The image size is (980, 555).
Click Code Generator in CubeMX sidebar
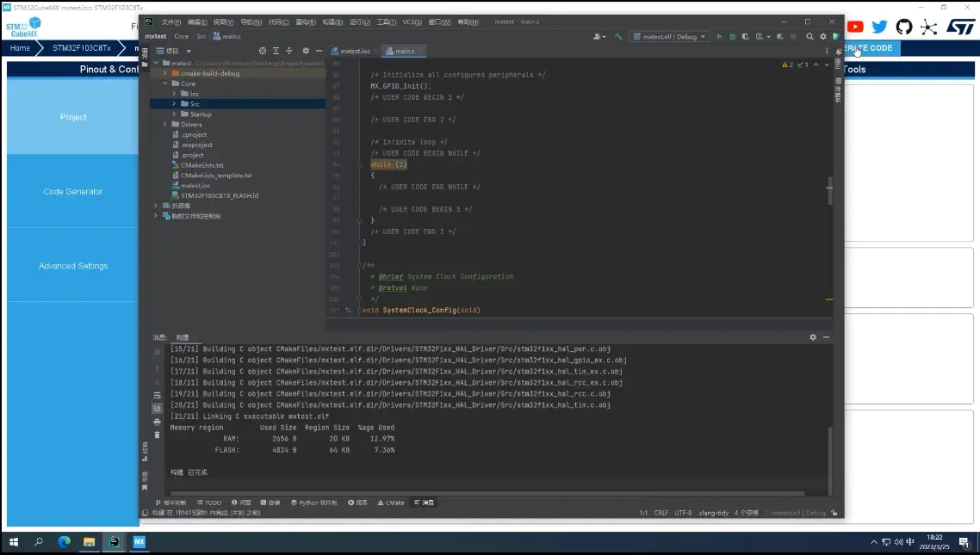point(72,191)
